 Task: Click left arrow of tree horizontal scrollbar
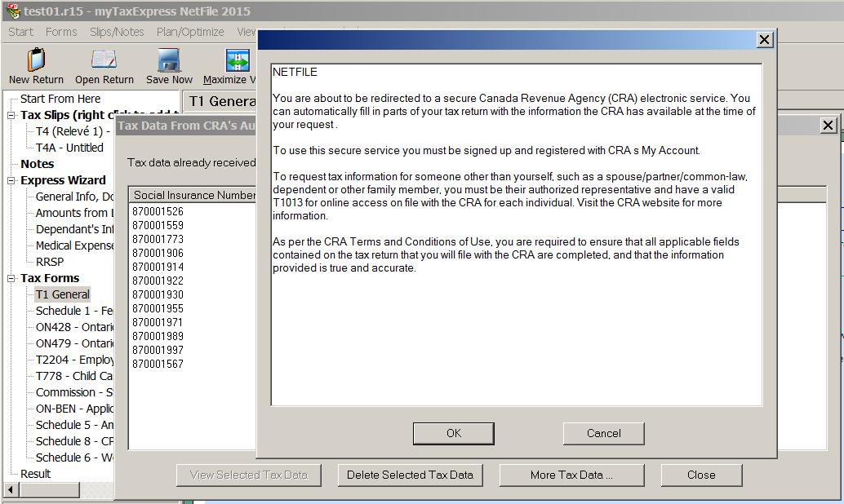[x=11, y=489]
